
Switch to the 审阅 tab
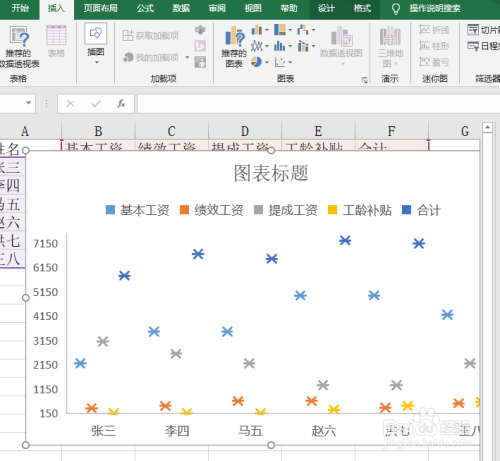pyautogui.click(x=217, y=8)
